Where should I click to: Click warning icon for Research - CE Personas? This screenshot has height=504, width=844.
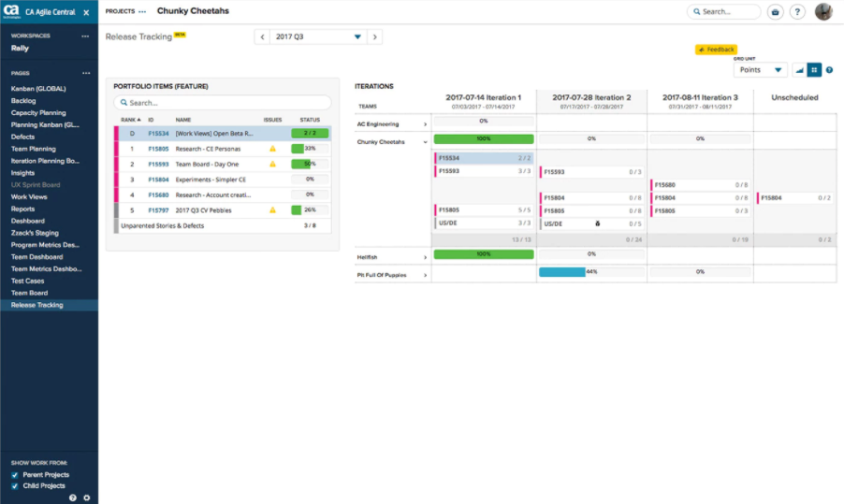tap(273, 149)
